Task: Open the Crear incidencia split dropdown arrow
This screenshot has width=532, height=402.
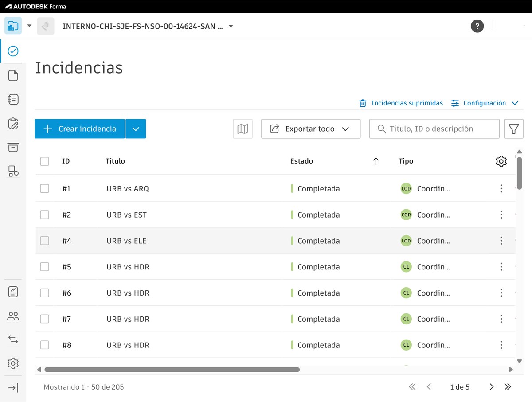Action: 136,129
